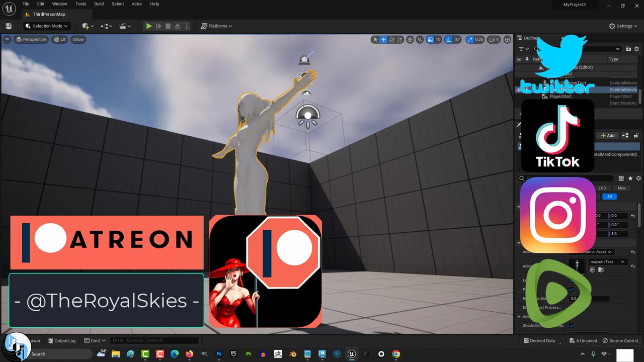Click the Lit view mode button
The height and width of the screenshot is (362, 644).
point(59,39)
